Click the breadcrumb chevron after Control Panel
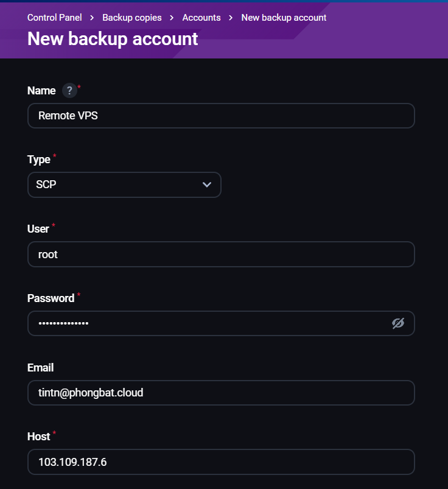448x489 pixels. 92,18
